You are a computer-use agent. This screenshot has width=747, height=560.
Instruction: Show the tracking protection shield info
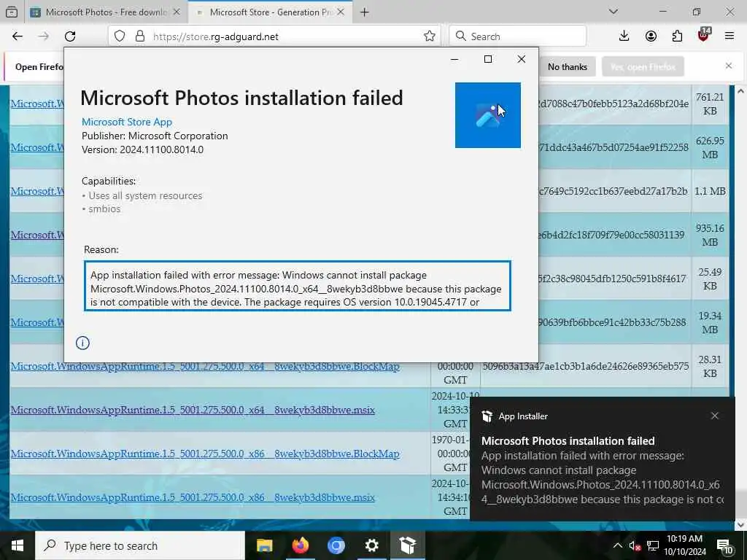click(x=120, y=36)
